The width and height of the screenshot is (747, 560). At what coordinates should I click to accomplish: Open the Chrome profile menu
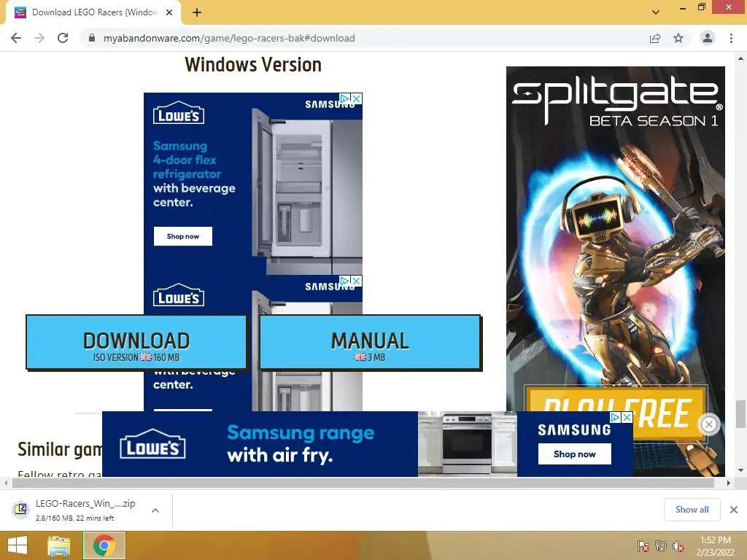point(708,38)
